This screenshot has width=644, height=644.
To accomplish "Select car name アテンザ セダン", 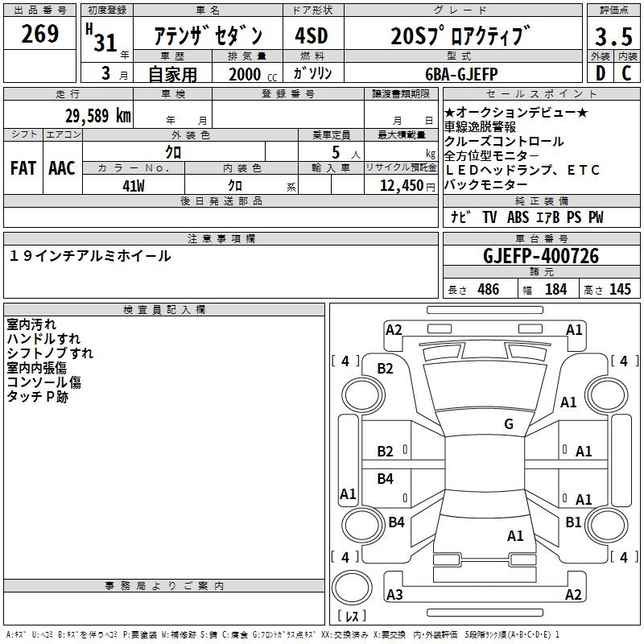I will point(208,35).
